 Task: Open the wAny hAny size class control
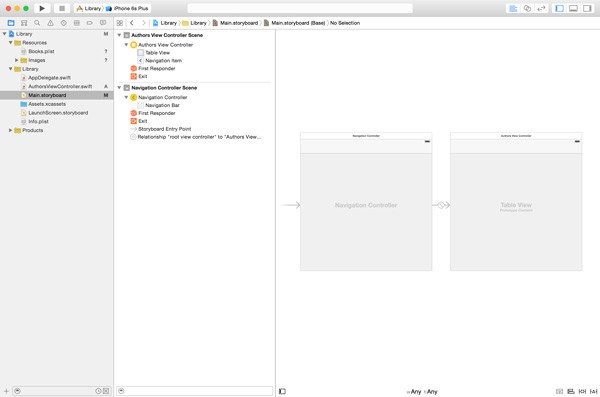tap(422, 392)
